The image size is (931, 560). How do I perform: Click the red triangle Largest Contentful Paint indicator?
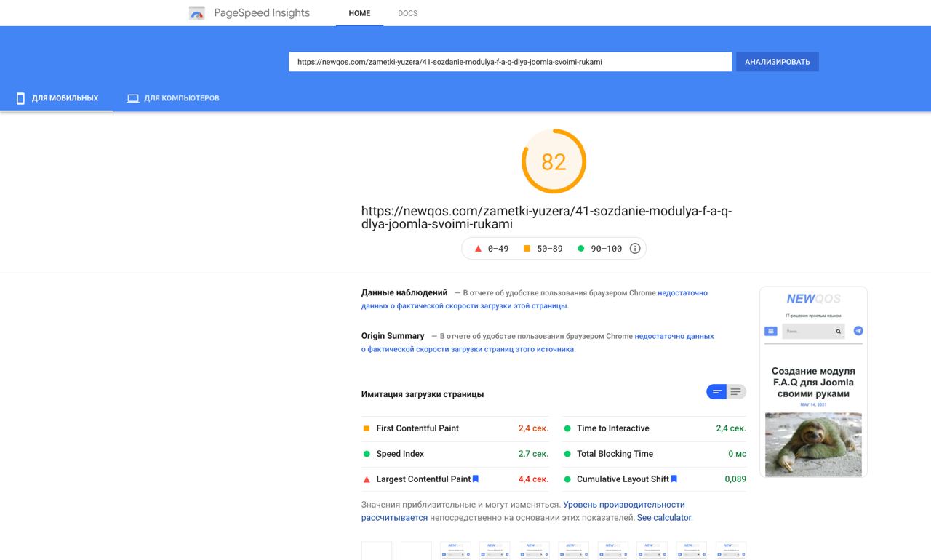pyautogui.click(x=367, y=479)
